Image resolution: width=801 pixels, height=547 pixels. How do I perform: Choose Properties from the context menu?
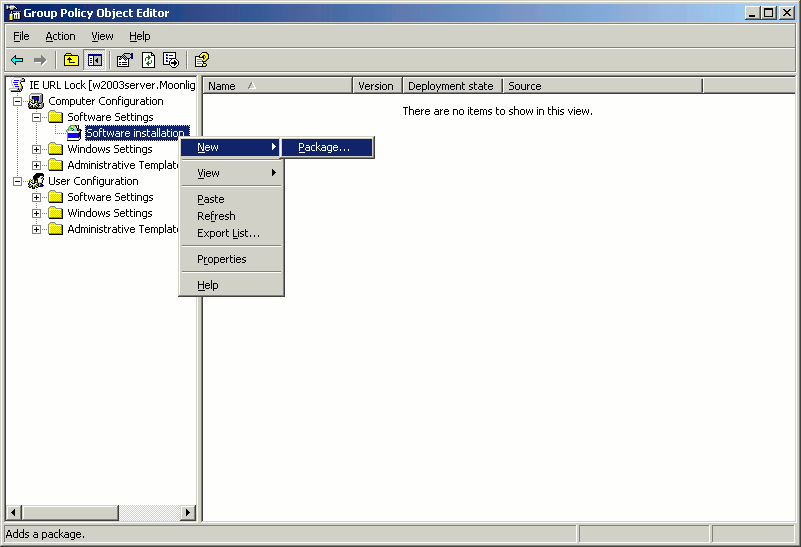[x=230, y=259]
